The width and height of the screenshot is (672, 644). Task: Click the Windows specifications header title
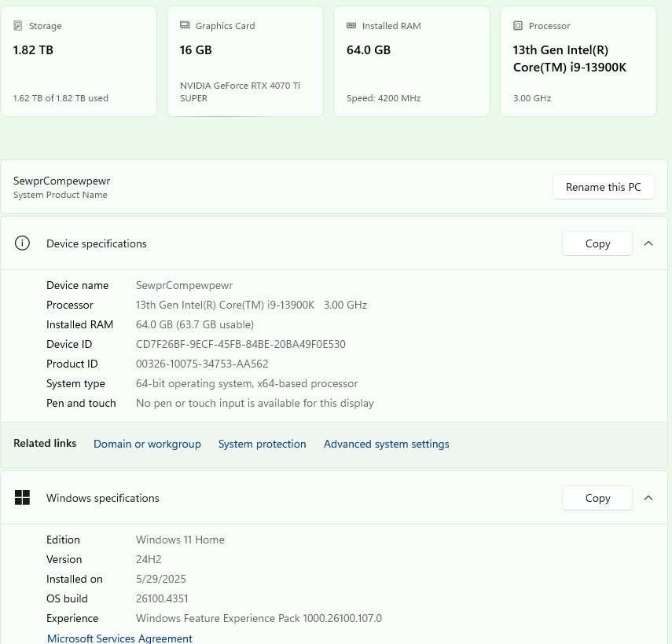pos(103,498)
